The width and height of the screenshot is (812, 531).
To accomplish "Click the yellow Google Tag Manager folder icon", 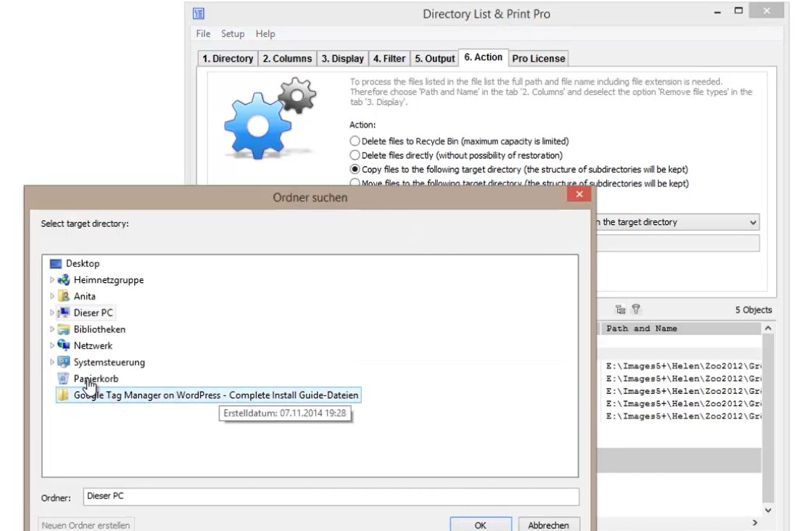I will point(63,395).
